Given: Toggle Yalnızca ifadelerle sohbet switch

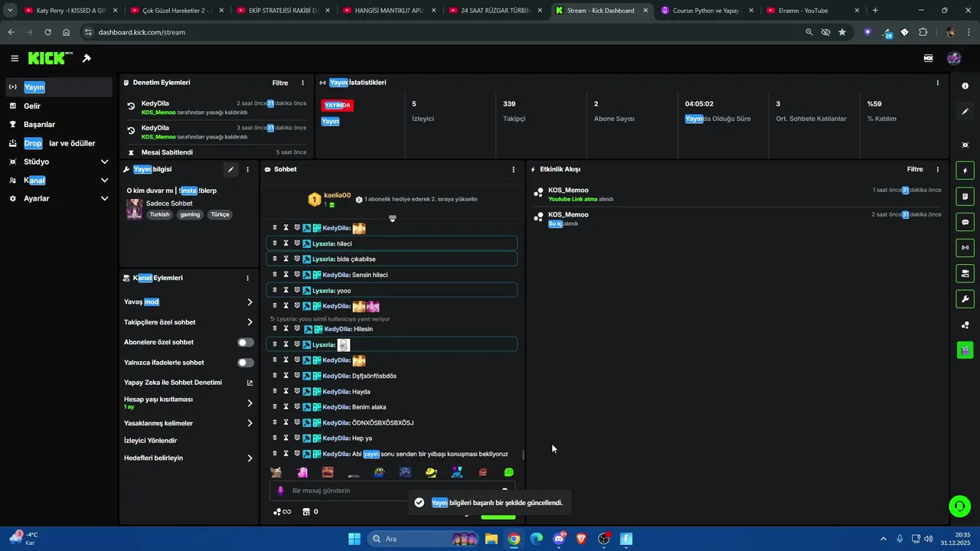Looking at the screenshot, I should pyautogui.click(x=245, y=363).
